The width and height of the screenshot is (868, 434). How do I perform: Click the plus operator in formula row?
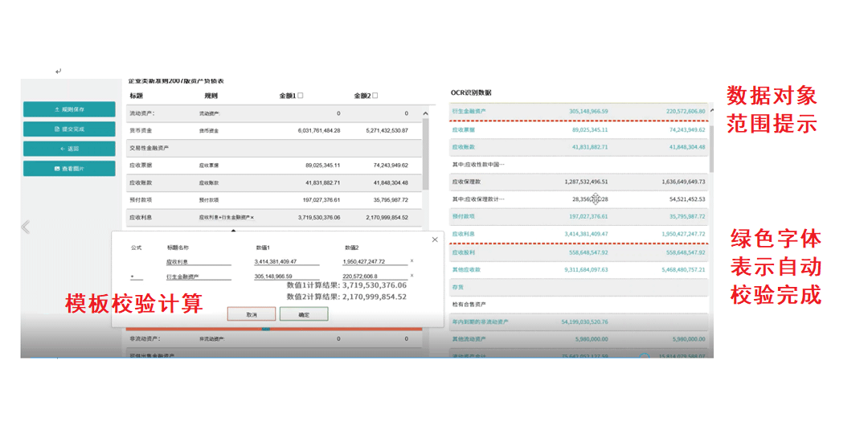pyautogui.click(x=132, y=276)
